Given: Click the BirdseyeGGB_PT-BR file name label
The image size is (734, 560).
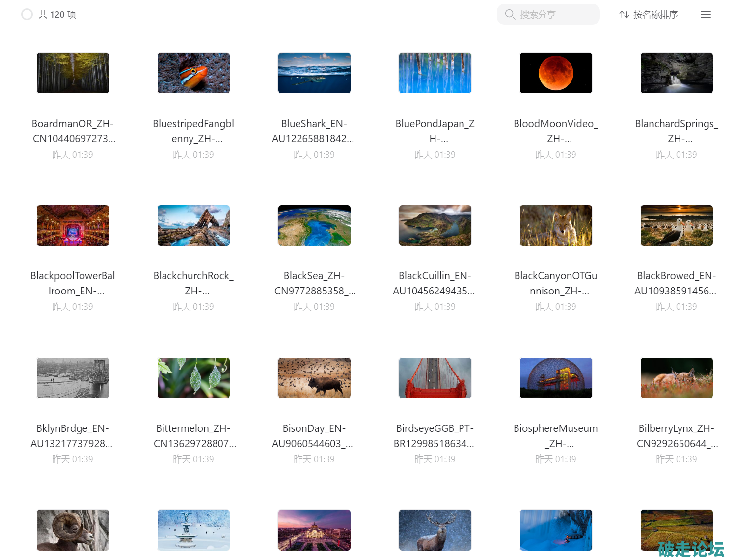Looking at the screenshot, I should [435, 436].
